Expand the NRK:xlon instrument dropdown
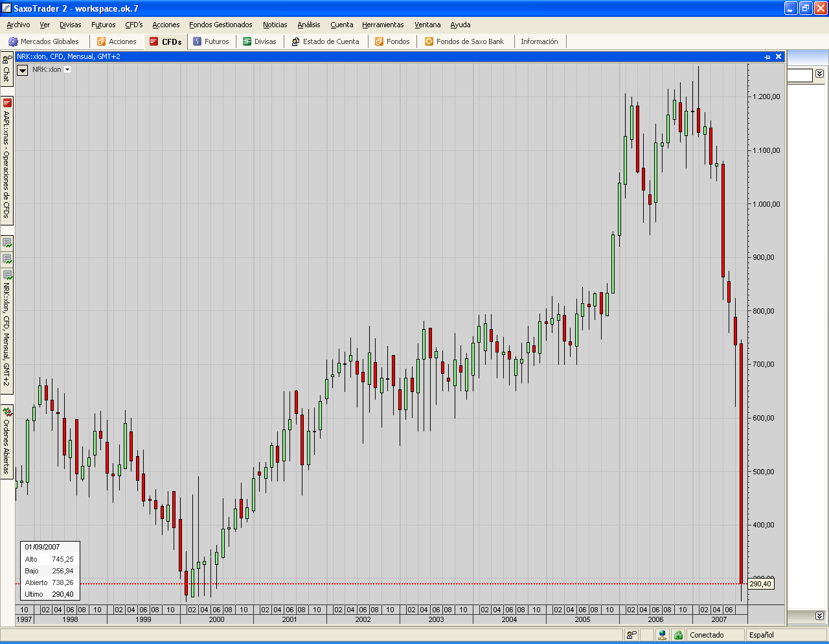829x644 pixels. point(67,69)
